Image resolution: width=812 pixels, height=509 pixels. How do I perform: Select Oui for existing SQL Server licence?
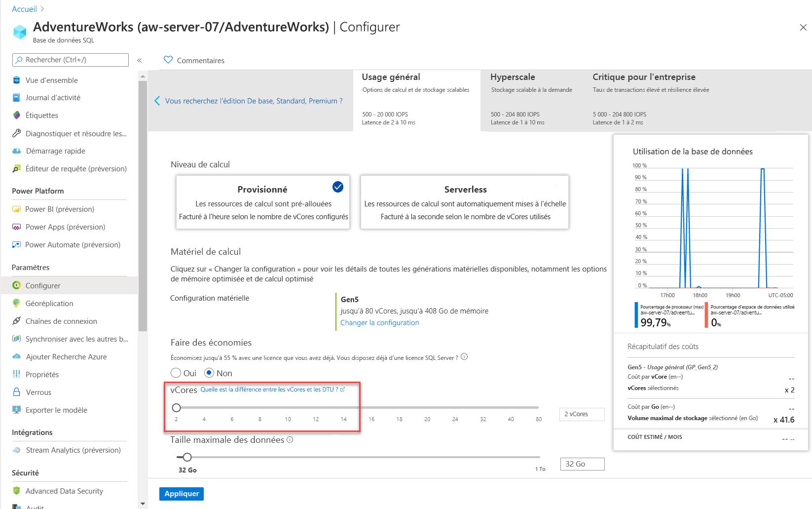176,373
